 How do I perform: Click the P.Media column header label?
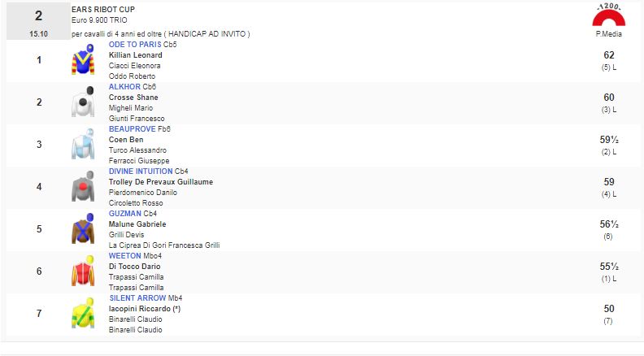point(609,34)
